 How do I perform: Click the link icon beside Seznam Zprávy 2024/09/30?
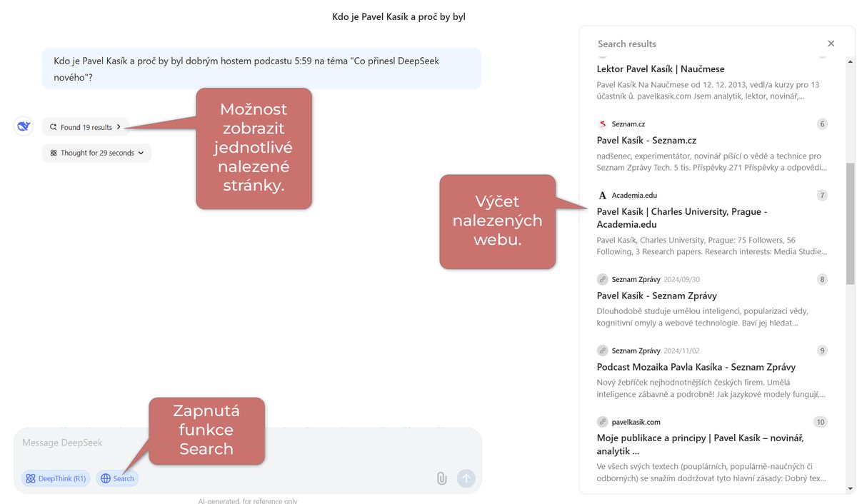point(603,279)
